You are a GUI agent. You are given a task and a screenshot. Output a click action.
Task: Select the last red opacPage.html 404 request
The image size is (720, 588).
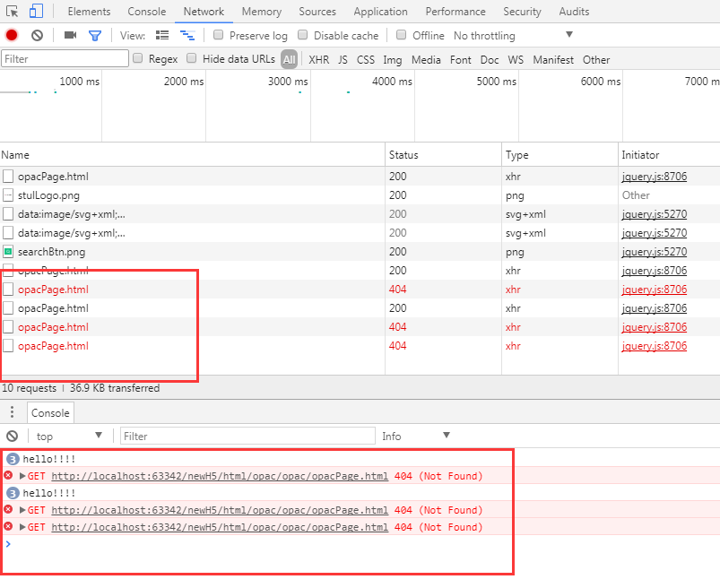pos(360,346)
